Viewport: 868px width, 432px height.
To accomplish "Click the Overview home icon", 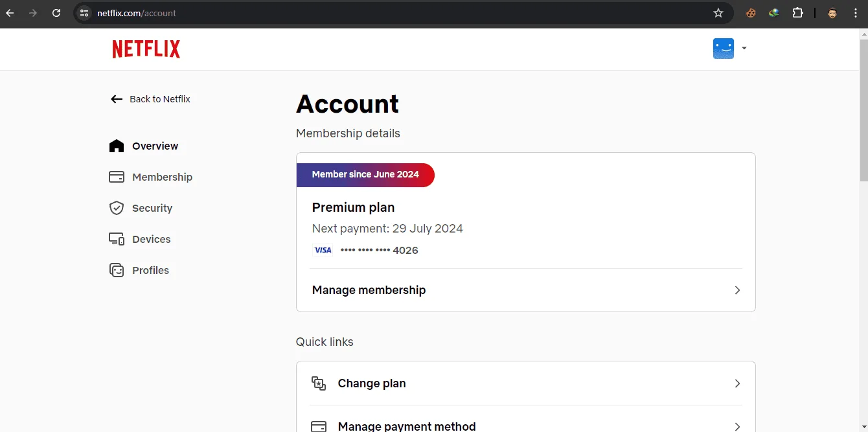I will point(117,146).
